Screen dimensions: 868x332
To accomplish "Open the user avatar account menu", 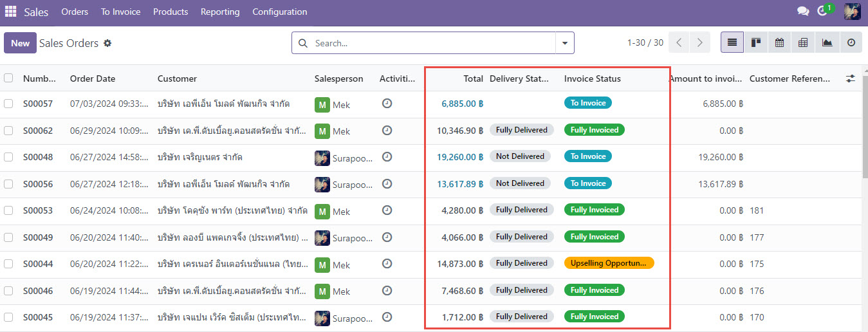I will tap(852, 12).
